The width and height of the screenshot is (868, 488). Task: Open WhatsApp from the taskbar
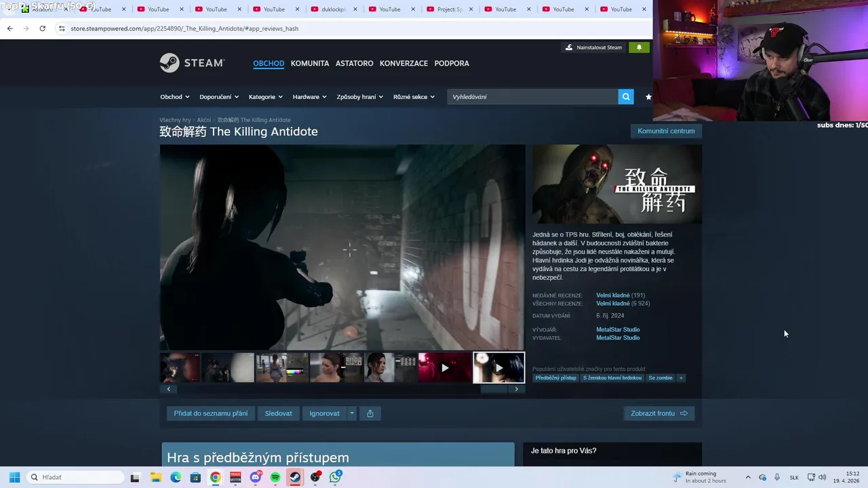pyautogui.click(x=335, y=477)
